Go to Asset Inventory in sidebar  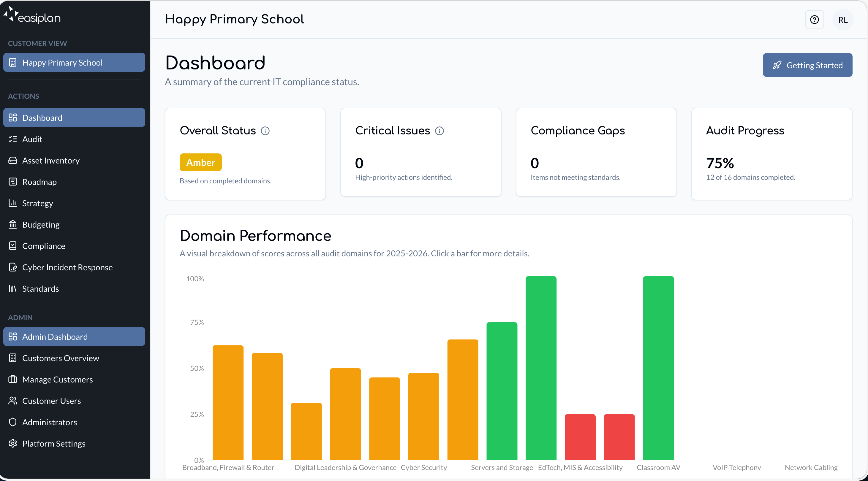coord(74,160)
